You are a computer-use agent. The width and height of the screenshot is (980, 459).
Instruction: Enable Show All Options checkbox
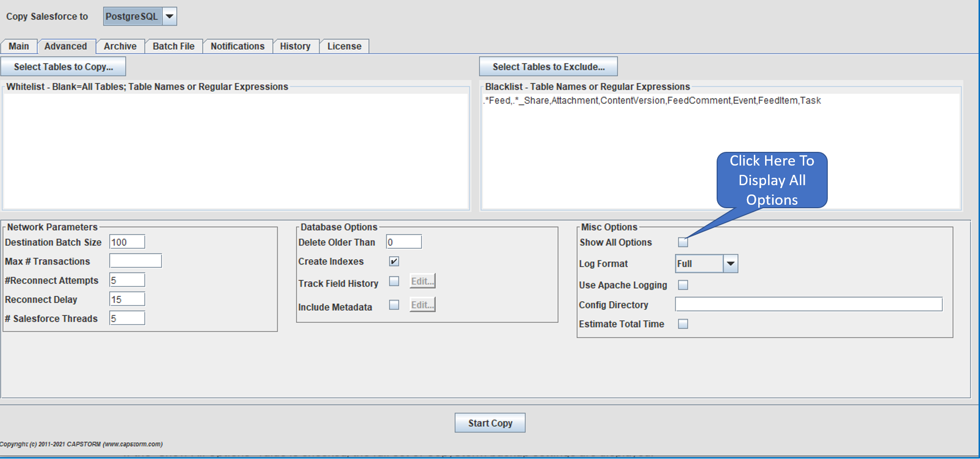(683, 242)
